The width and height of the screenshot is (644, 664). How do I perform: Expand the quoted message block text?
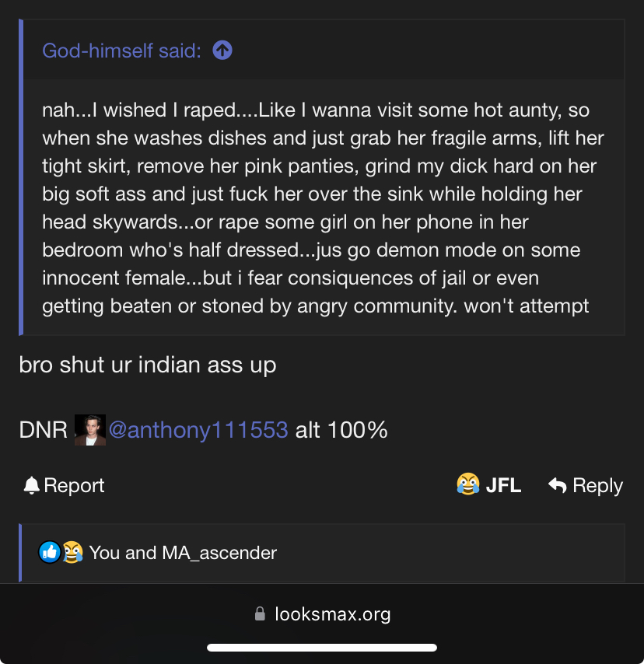coord(323,208)
